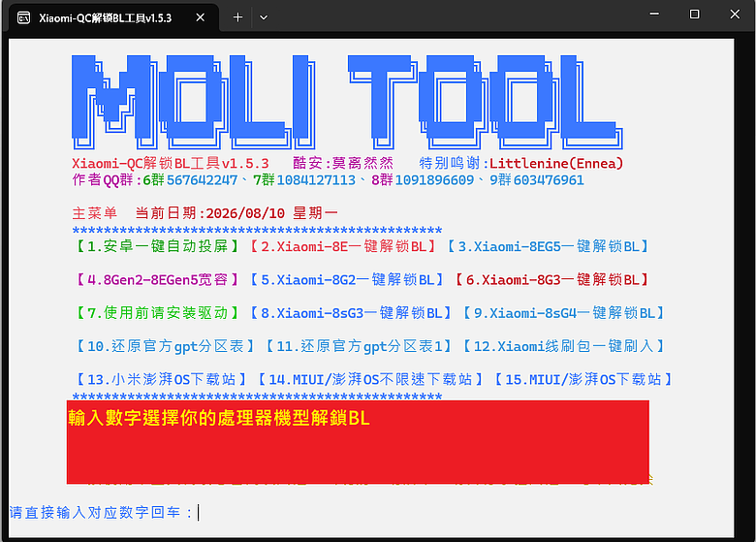
Task: Click menu option 13.小米澎湃OS下载站
Action: click(x=162, y=379)
